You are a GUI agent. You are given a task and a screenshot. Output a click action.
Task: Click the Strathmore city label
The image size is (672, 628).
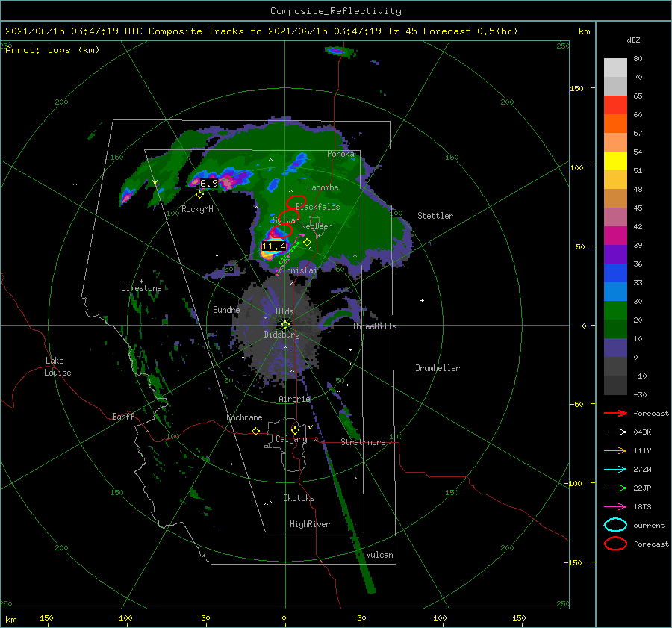pos(363,442)
